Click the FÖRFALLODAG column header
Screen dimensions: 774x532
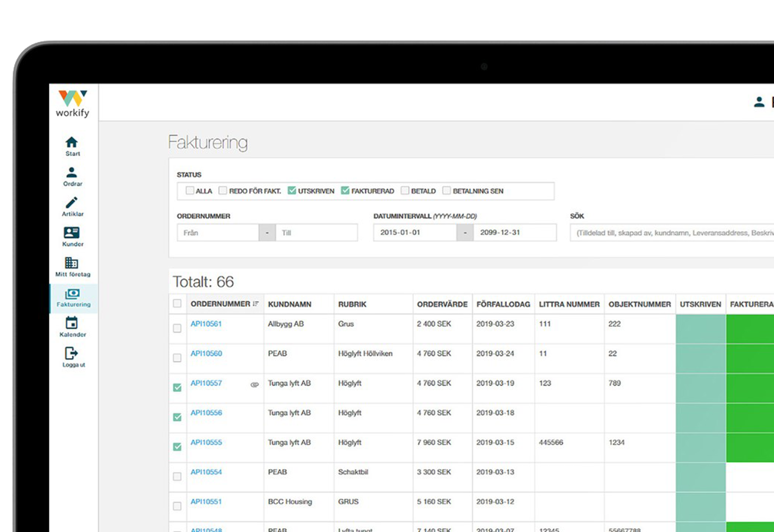coord(503,304)
